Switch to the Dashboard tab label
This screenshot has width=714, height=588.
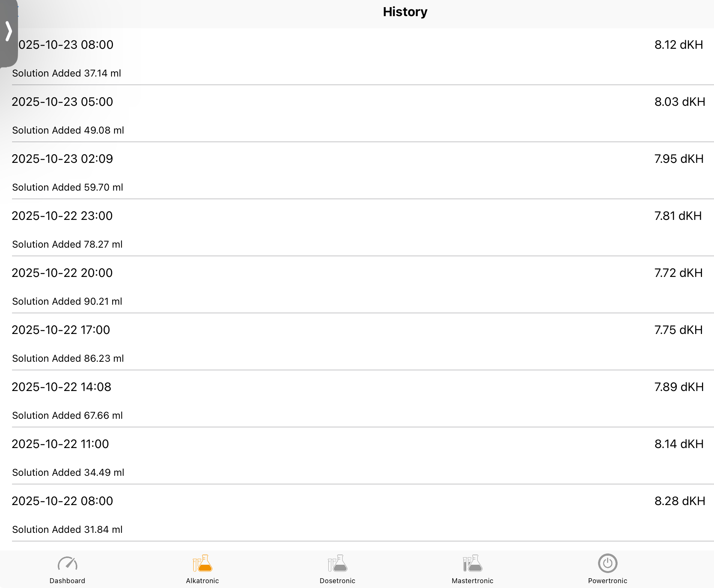[68, 580]
